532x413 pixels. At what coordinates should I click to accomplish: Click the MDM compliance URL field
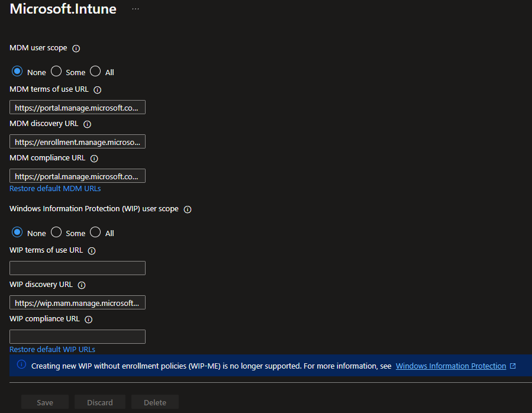[78, 176]
